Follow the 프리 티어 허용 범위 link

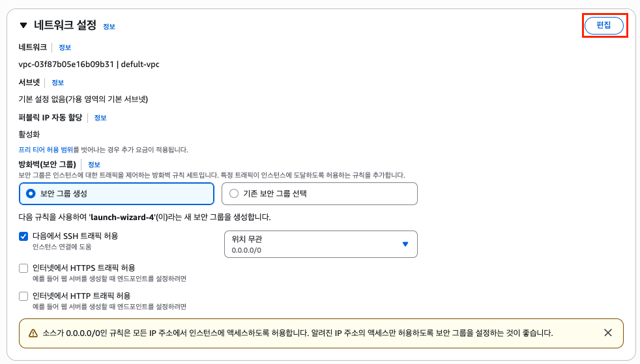pos(46,150)
